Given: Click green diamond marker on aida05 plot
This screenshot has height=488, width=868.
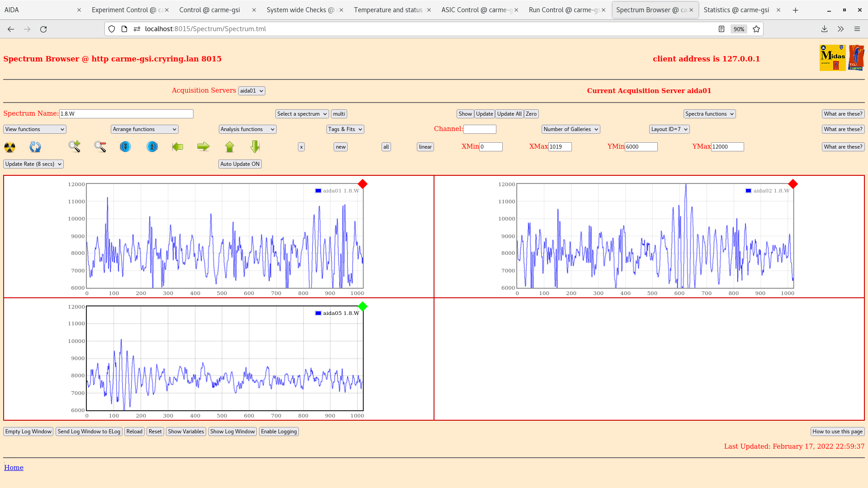Looking at the screenshot, I should pos(363,306).
